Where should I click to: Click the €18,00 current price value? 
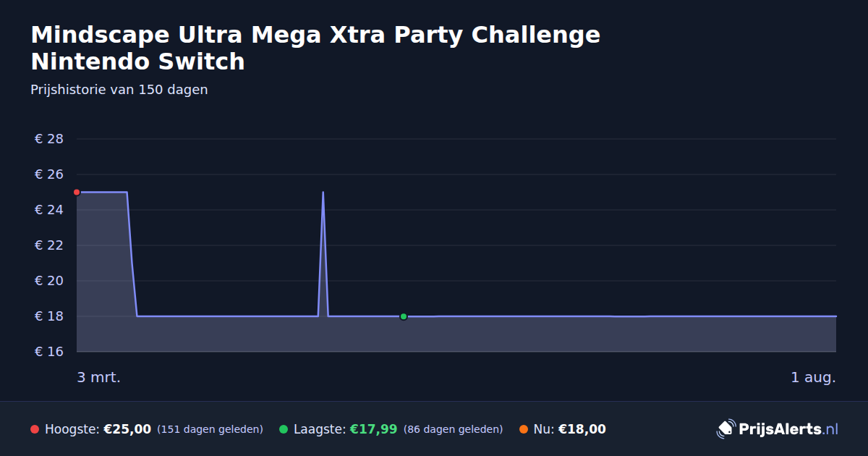(x=582, y=429)
